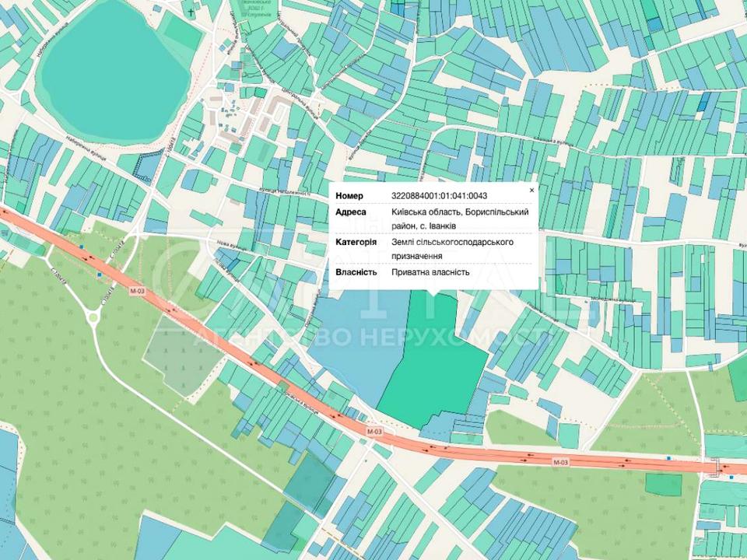Click the roundabout icon west of M-03
The image size is (747, 560).
click(x=94, y=317)
